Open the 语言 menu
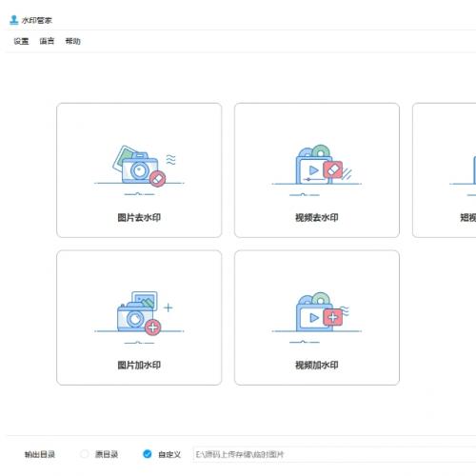The image size is (476, 476). coord(47,41)
